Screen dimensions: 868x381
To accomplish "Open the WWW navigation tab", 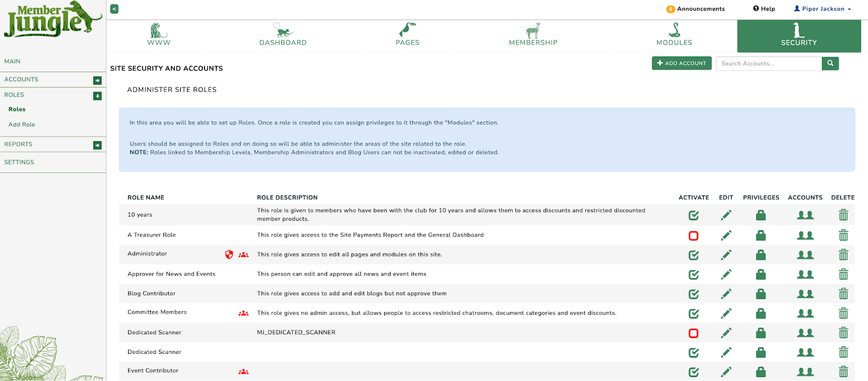I will pos(158,35).
